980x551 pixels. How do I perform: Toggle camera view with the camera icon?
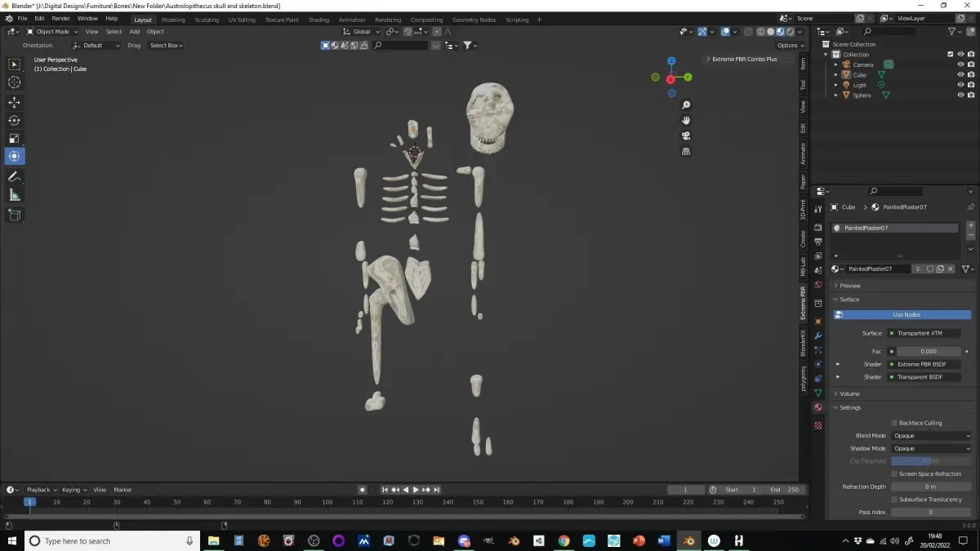[686, 136]
